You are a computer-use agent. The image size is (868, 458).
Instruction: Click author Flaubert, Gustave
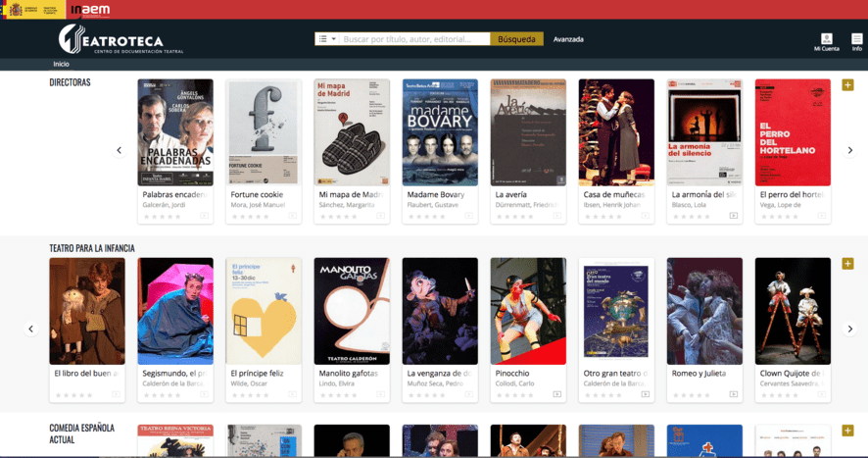(x=433, y=205)
